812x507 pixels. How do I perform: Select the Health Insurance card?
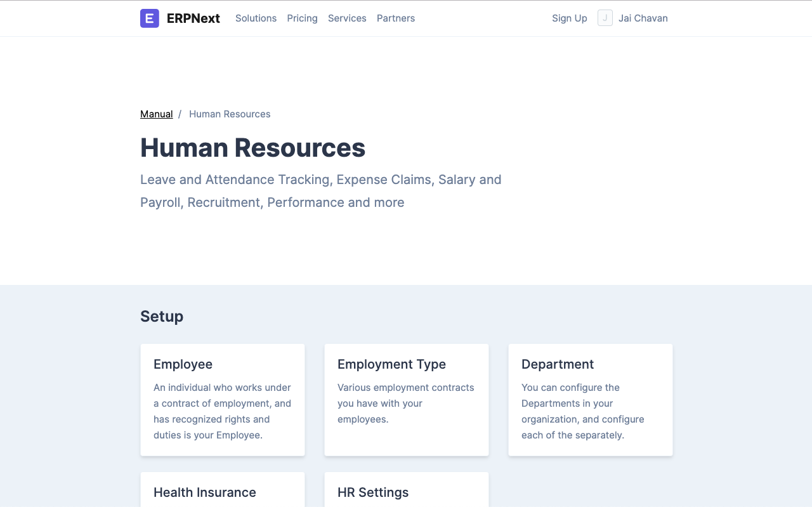pyautogui.click(x=222, y=492)
